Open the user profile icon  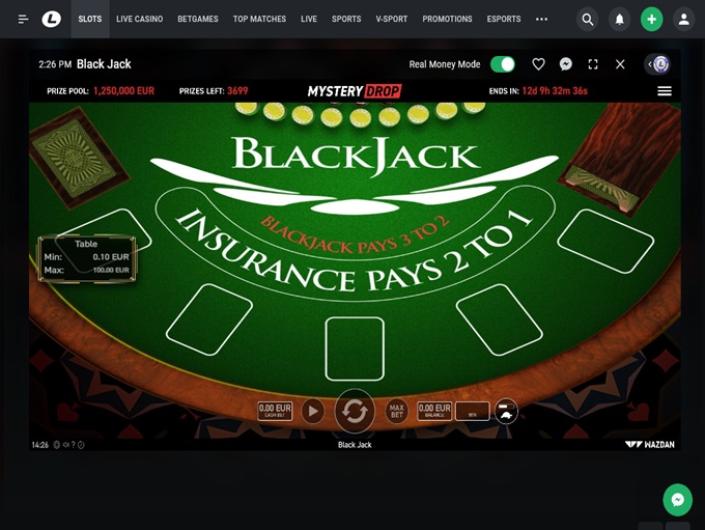(684, 19)
